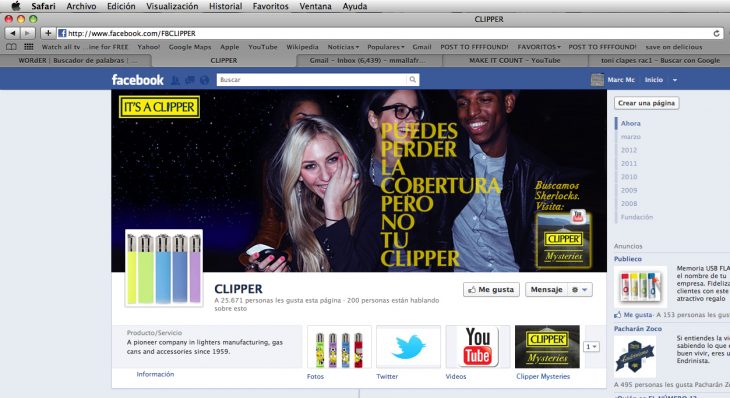Open the Edición menu
The height and width of the screenshot is (398, 730).
tap(121, 6)
